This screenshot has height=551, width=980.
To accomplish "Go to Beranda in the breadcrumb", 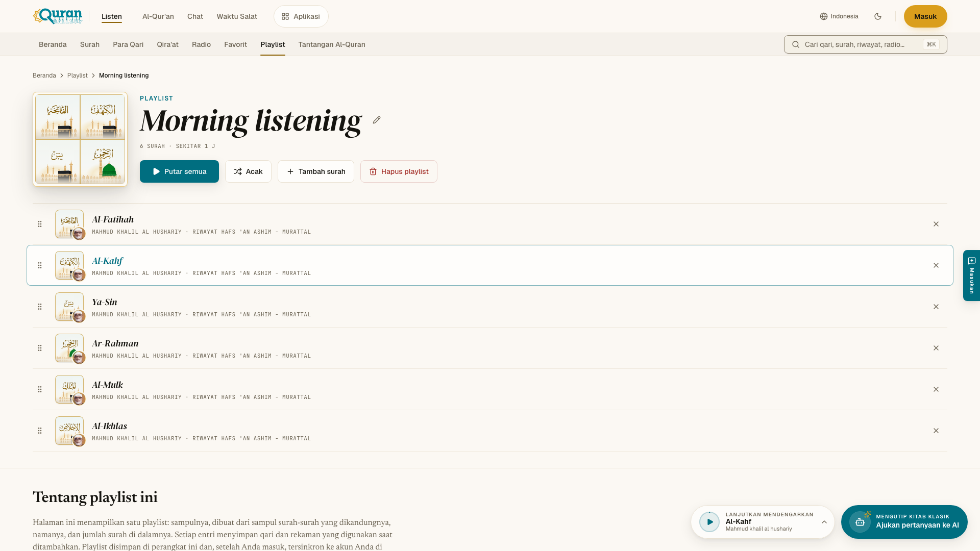I will (x=44, y=76).
